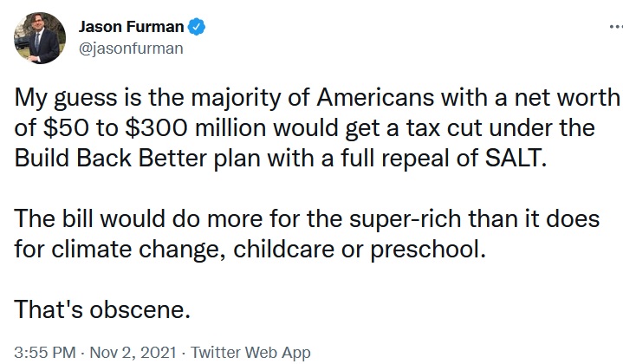Click the word "super-rich" in tweet

point(406,219)
